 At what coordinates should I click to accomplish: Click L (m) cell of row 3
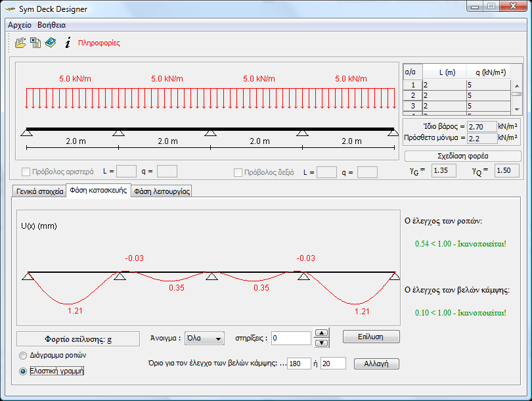point(445,106)
